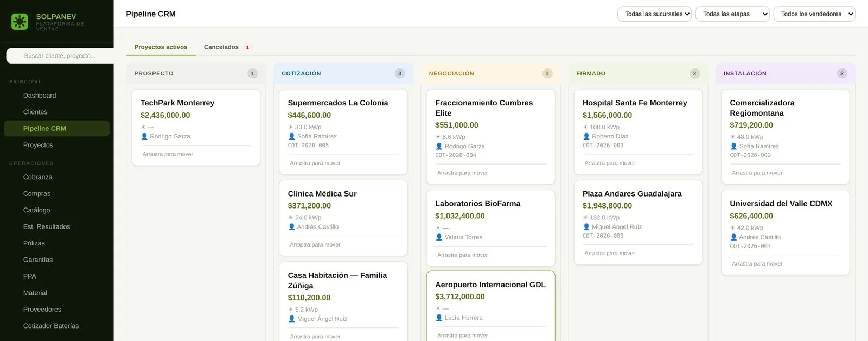Select Pipeline CRM in the sidebar
868x341 pixels.
point(56,129)
